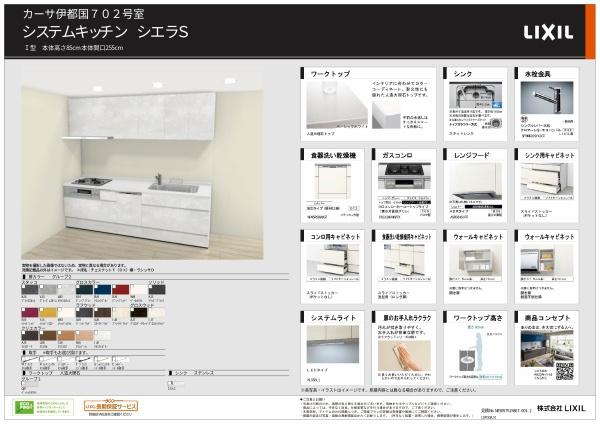Image resolution: width=600 pixels, height=424 pixels.
Task: Tick the ワークトップ グループ1 color checkbox
Action: [x=24, y=383]
